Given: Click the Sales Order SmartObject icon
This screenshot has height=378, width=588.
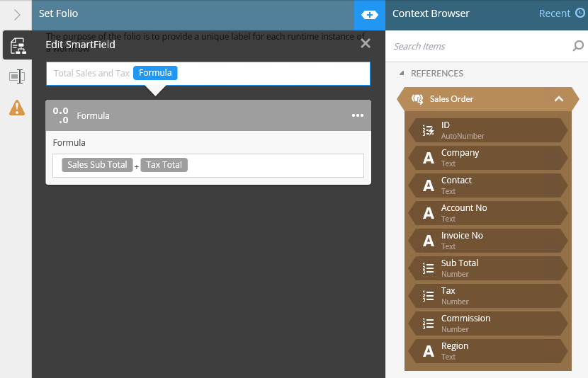Looking at the screenshot, I should coord(417,99).
